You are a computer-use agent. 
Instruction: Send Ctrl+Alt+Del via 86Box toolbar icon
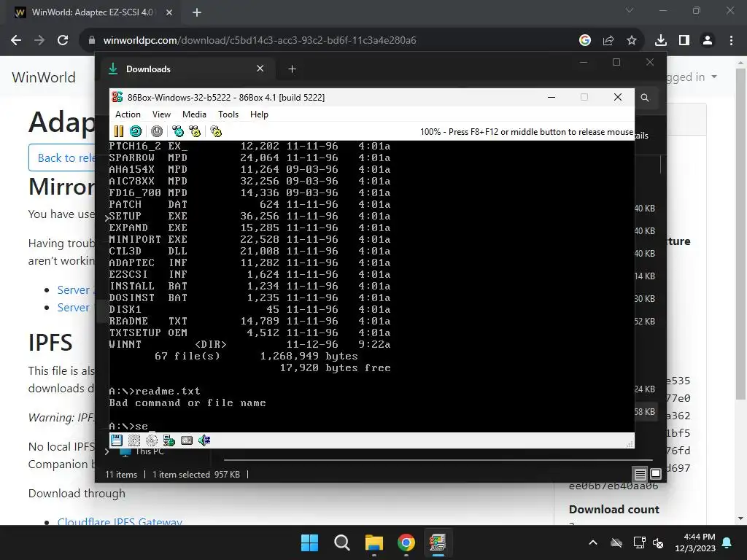pos(178,131)
